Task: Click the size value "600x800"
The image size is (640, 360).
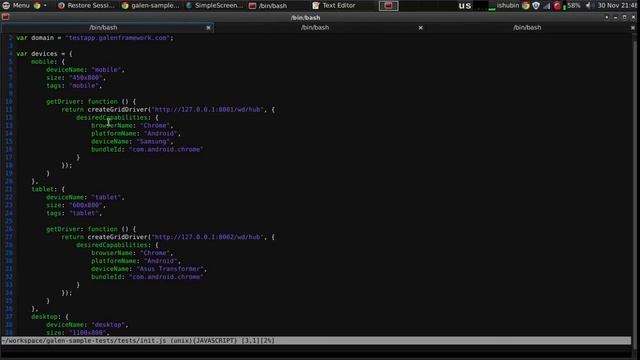Action: pyautogui.click(x=86, y=205)
